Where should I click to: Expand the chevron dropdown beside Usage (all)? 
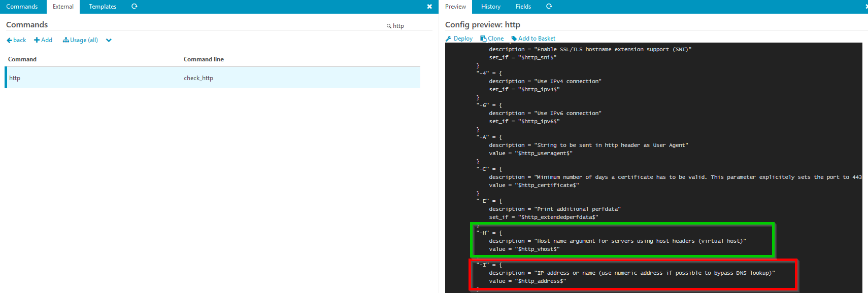pos(109,40)
